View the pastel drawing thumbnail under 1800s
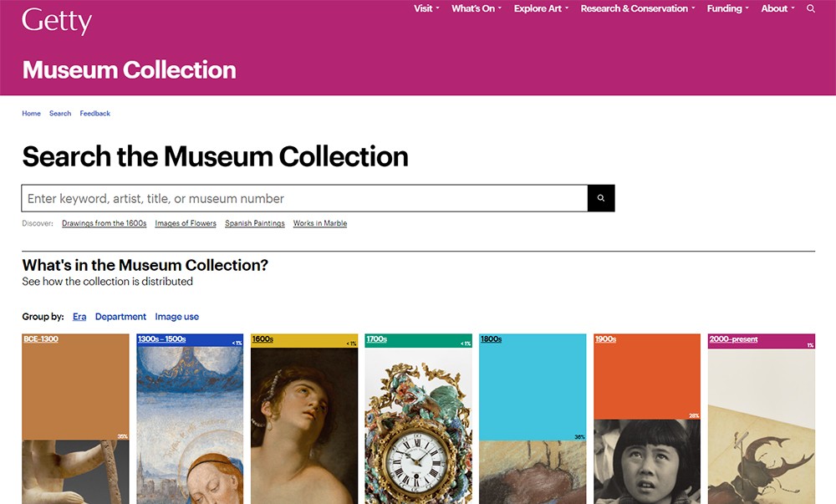This screenshot has height=504, width=836. point(533,472)
